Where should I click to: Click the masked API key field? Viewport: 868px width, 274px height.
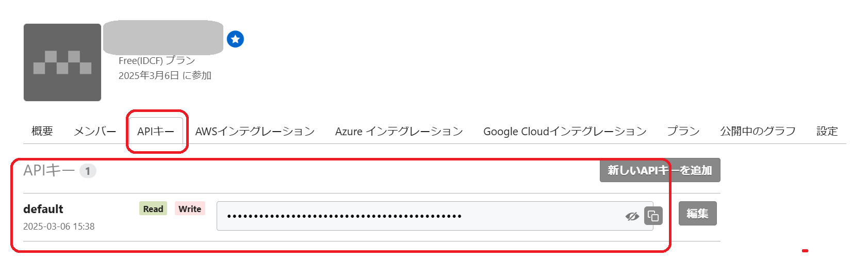pyautogui.click(x=413, y=216)
